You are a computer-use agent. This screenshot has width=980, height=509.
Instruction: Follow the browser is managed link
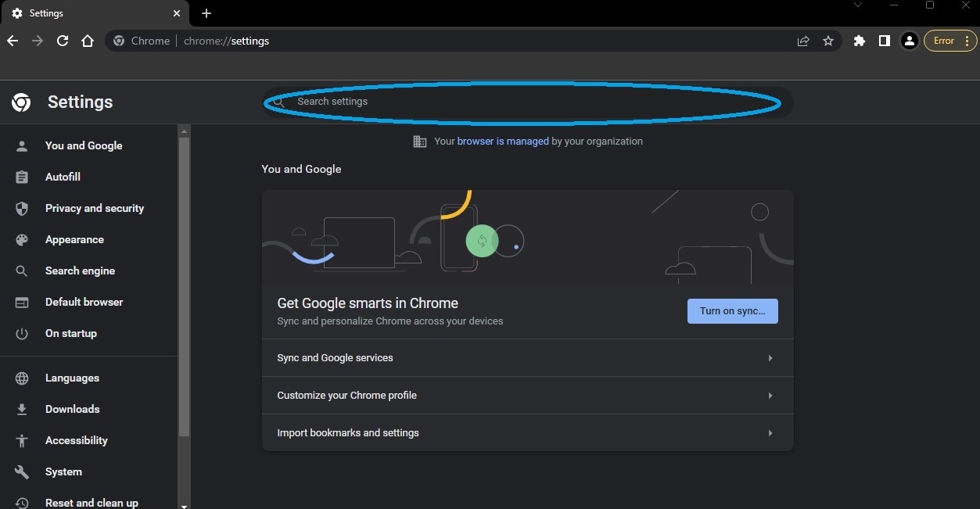pos(503,142)
